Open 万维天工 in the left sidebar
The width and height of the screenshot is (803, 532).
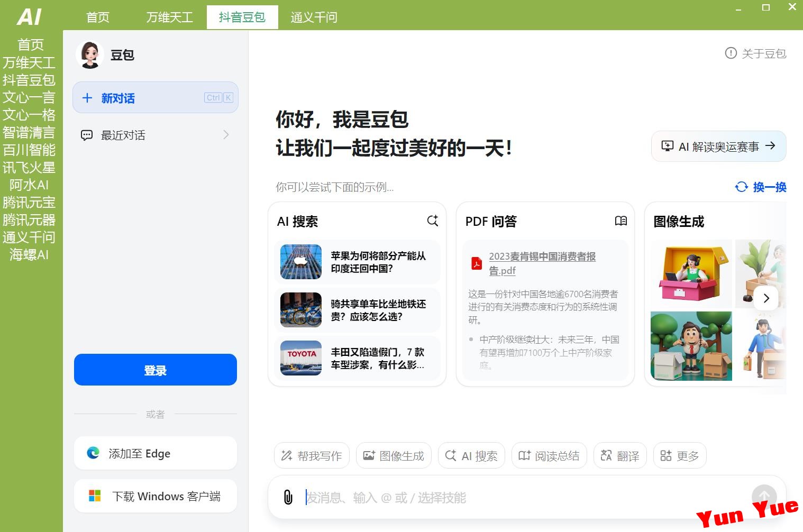coord(29,62)
